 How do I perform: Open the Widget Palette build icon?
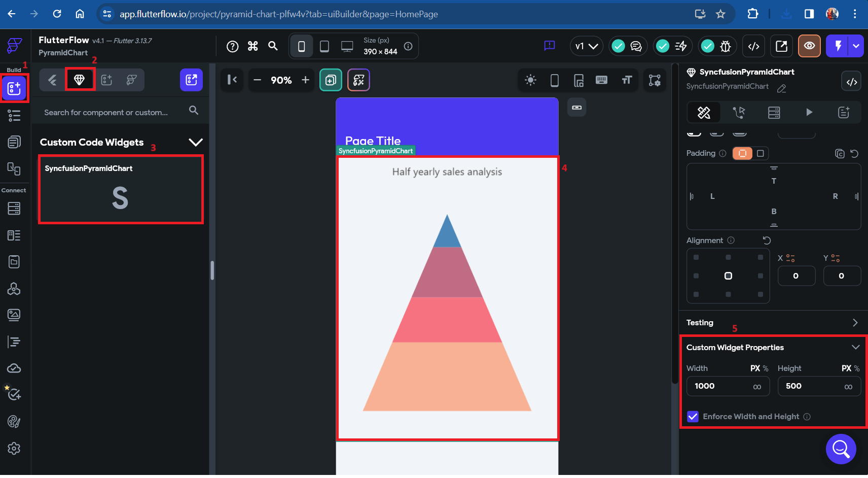tap(14, 88)
